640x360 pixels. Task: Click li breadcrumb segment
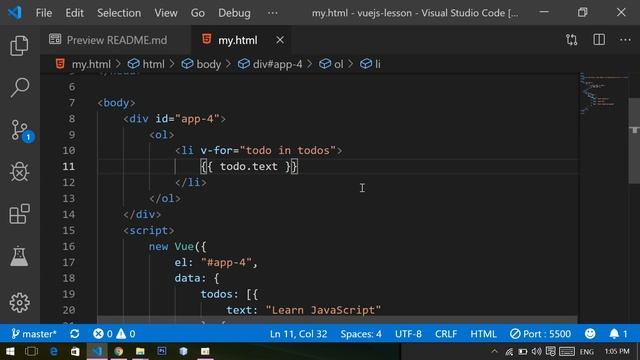pyautogui.click(x=370, y=64)
